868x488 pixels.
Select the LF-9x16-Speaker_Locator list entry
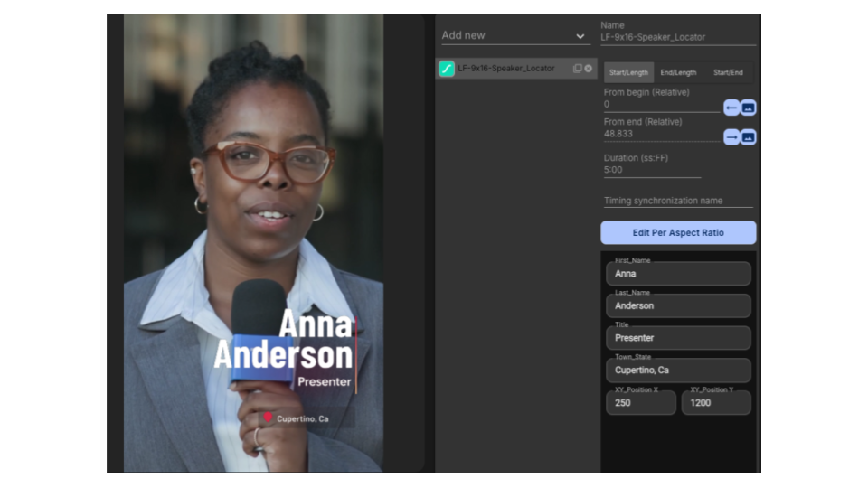click(x=506, y=69)
